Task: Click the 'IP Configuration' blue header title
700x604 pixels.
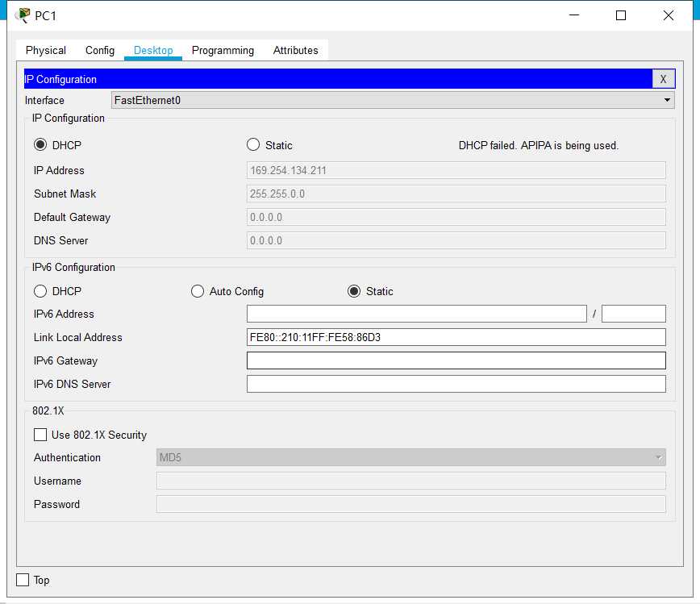Action: [60, 79]
